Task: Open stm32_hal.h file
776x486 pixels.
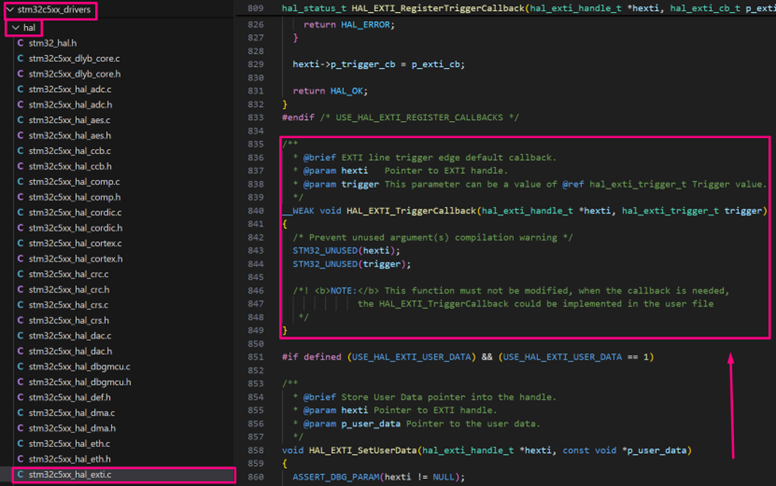Action: (x=52, y=43)
